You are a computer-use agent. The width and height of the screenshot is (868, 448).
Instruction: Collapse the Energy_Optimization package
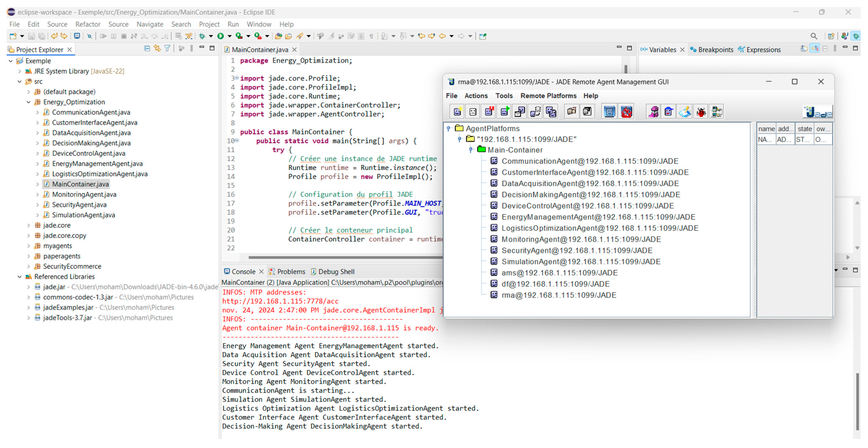click(29, 102)
